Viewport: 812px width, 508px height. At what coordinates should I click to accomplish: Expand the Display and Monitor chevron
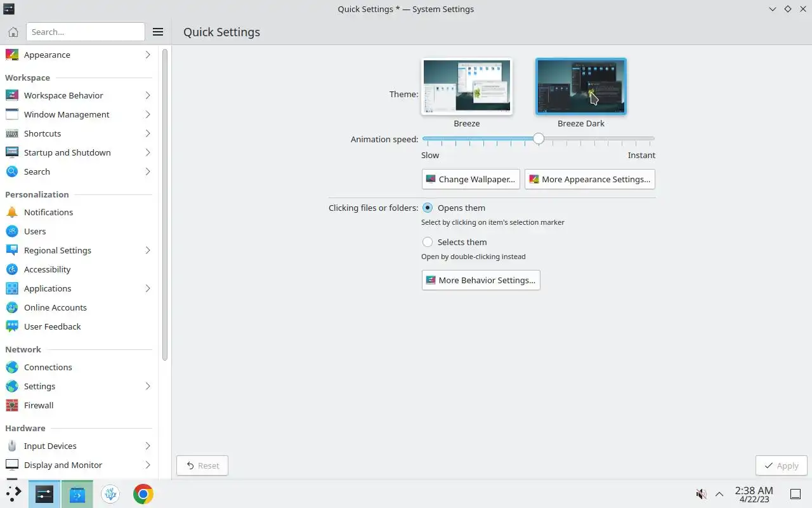[148, 465]
